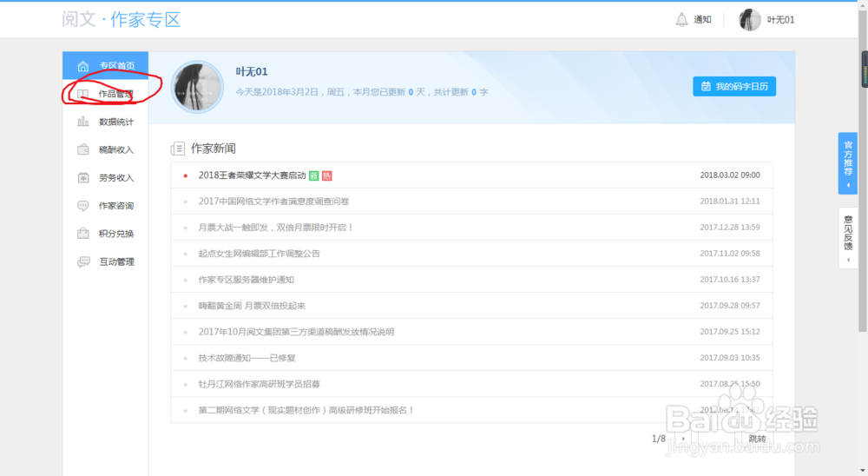Open 互动管理 in the sidebar
Screen dimensions: 868x476
click(105, 261)
